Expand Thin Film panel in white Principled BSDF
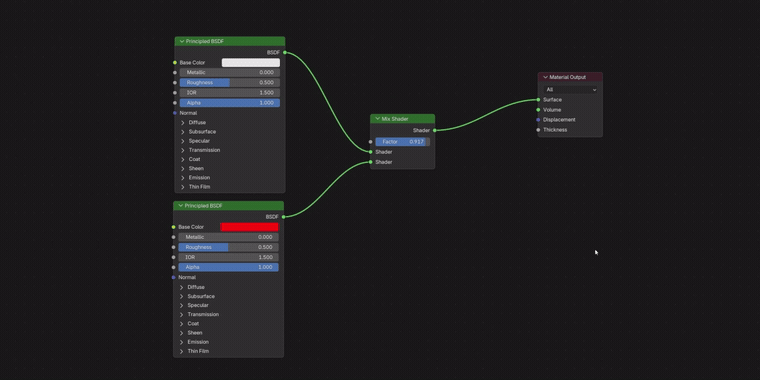760x380 pixels. click(x=183, y=187)
